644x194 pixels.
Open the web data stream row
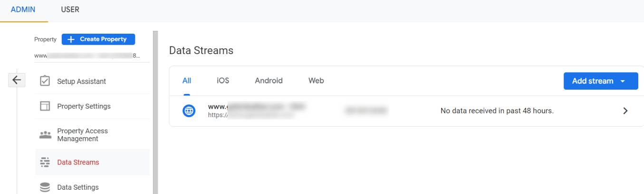[404, 111]
